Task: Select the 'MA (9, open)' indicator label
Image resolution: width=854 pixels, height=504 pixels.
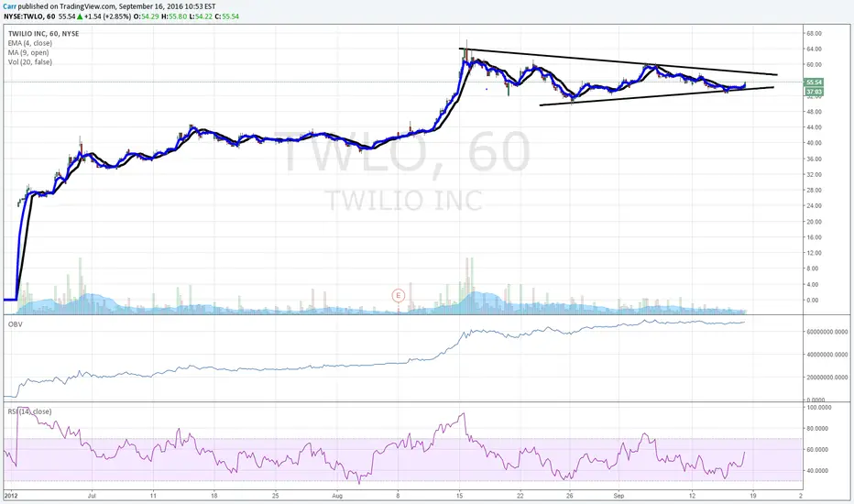Action: pyautogui.click(x=28, y=52)
